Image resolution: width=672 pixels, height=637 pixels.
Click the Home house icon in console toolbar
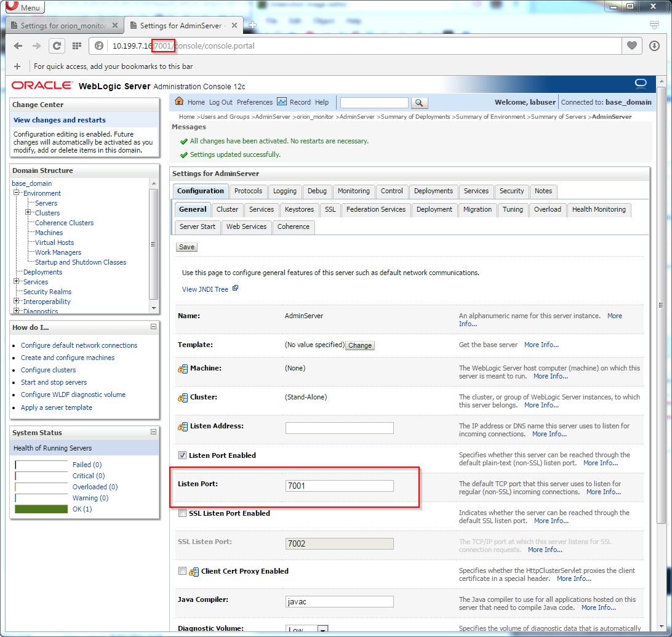click(x=179, y=101)
